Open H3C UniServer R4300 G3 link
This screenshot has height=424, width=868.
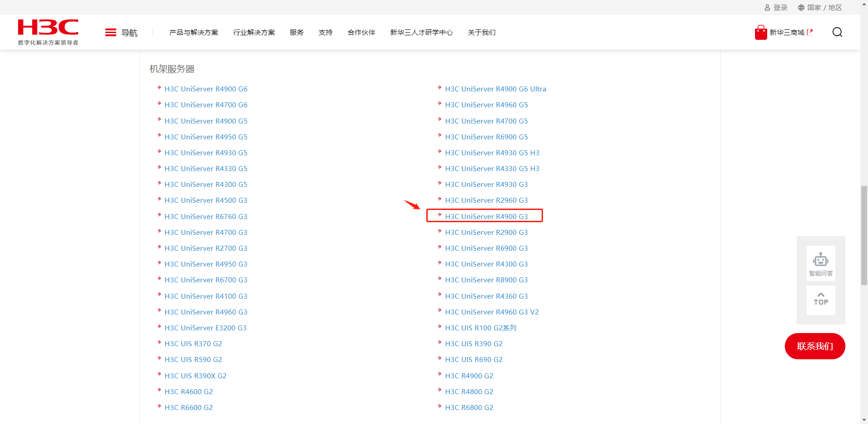[486, 264]
